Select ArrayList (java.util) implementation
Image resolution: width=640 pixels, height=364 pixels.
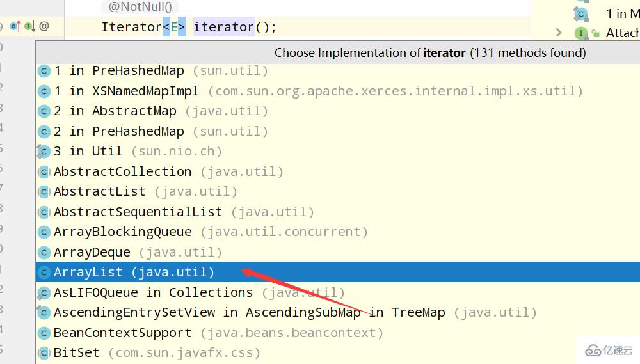click(x=134, y=273)
